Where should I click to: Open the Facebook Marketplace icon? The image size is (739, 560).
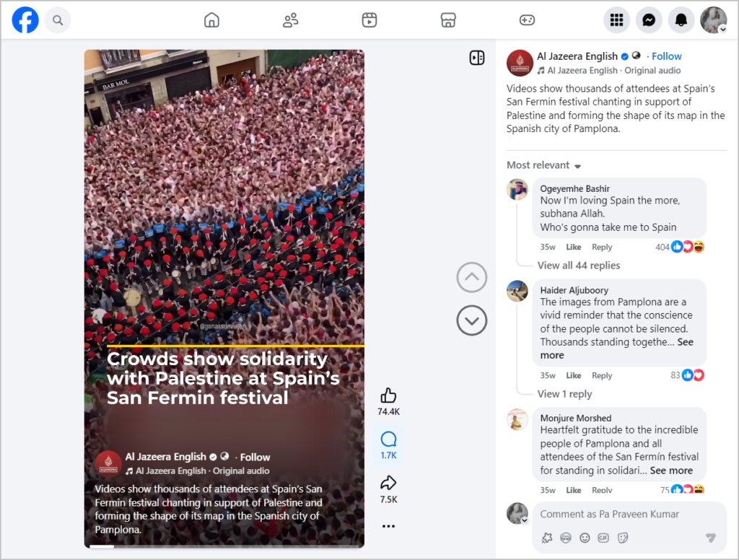[448, 20]
